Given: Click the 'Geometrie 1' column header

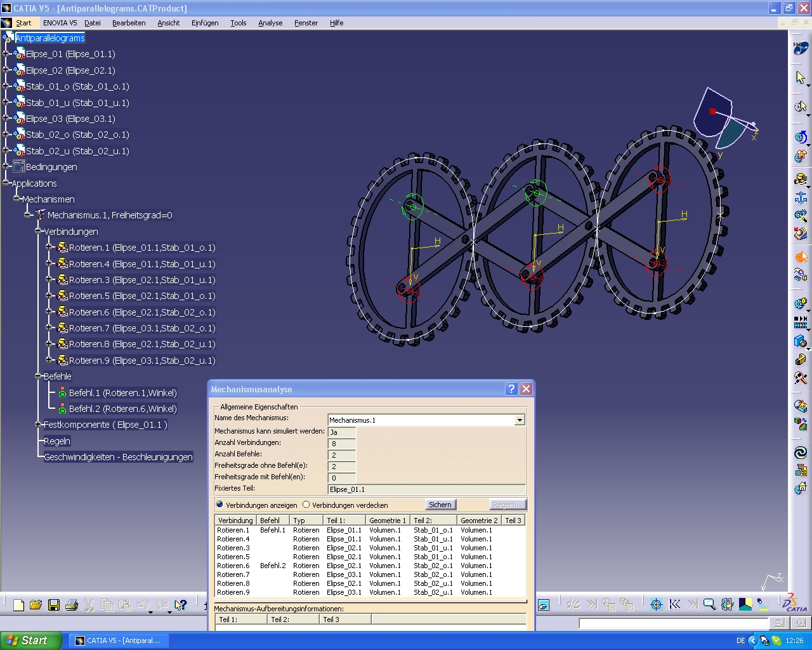Looking at the screenshot, I should (388, 520).
